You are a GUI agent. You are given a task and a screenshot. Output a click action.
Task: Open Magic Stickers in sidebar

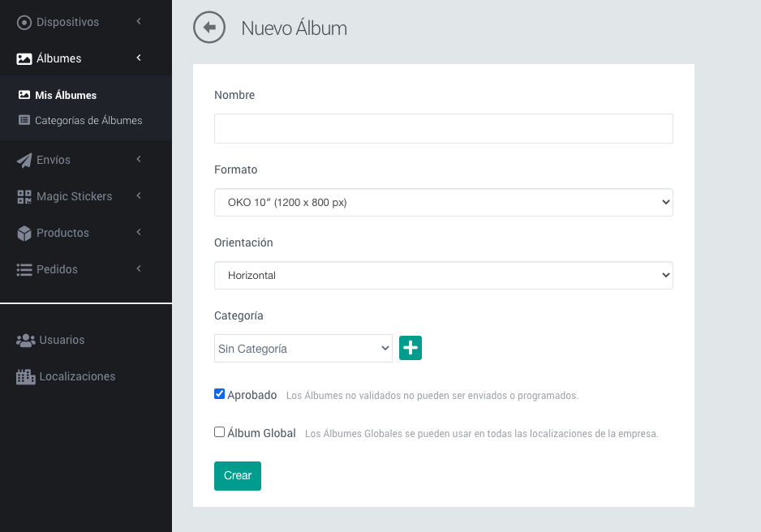click(75, 196)
